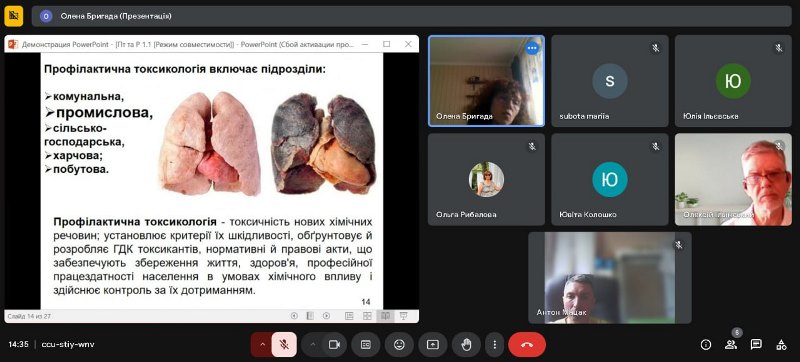This screenshot has height=362, width=800.
Task: Open the activities icon at bottom right
Action: [x=781, y=345]
